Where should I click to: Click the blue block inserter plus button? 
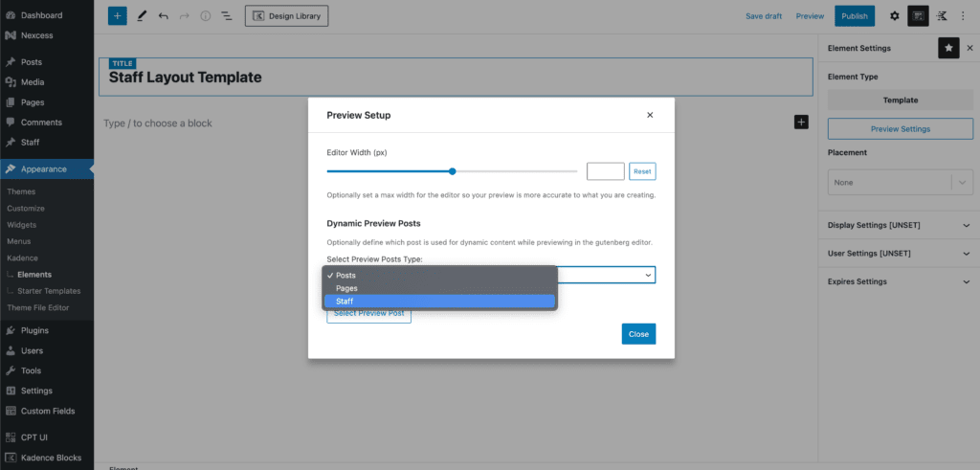pos(117,16)
